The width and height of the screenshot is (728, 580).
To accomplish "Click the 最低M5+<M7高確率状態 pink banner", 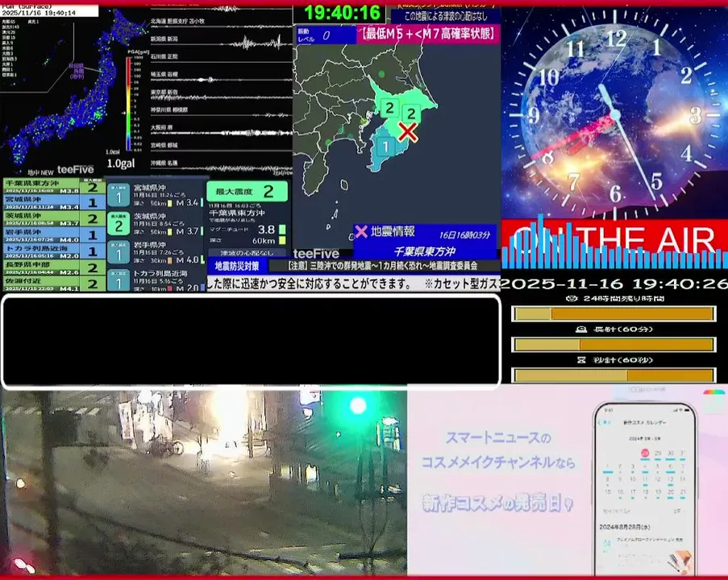I will point(428,34).
